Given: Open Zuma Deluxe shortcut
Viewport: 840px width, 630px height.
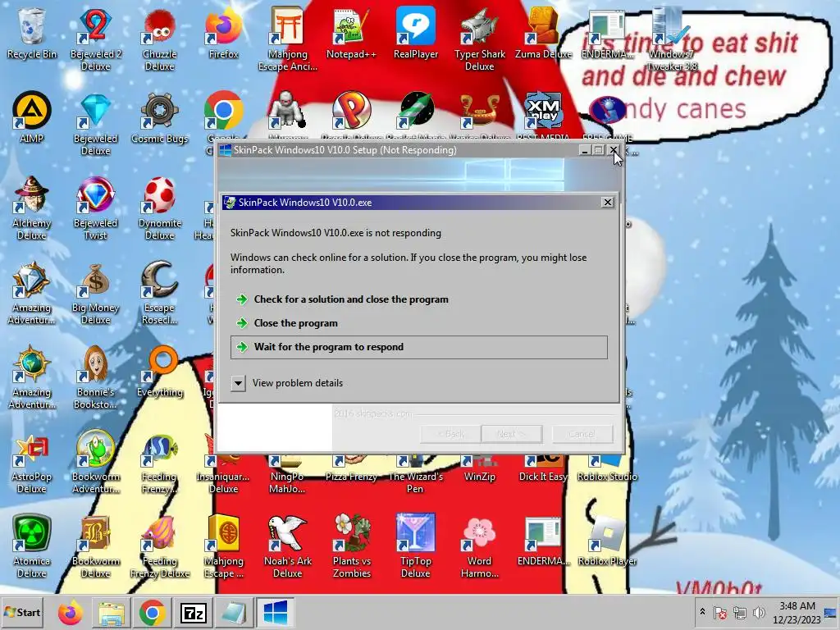Looking at the screenshot, I should click(x=543, y=33).
